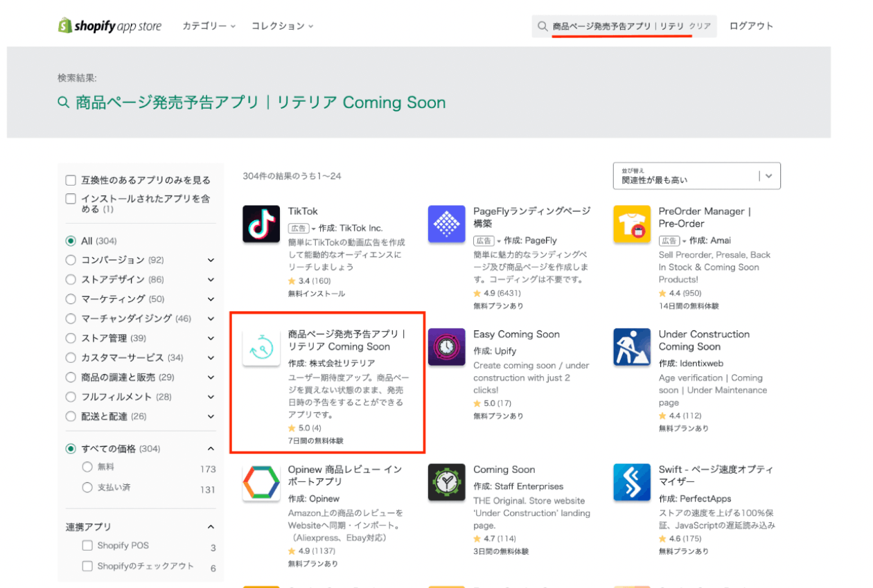Select ストア管理 radio button
Viewport: 873px width, 588px height.
click(71, 338)
